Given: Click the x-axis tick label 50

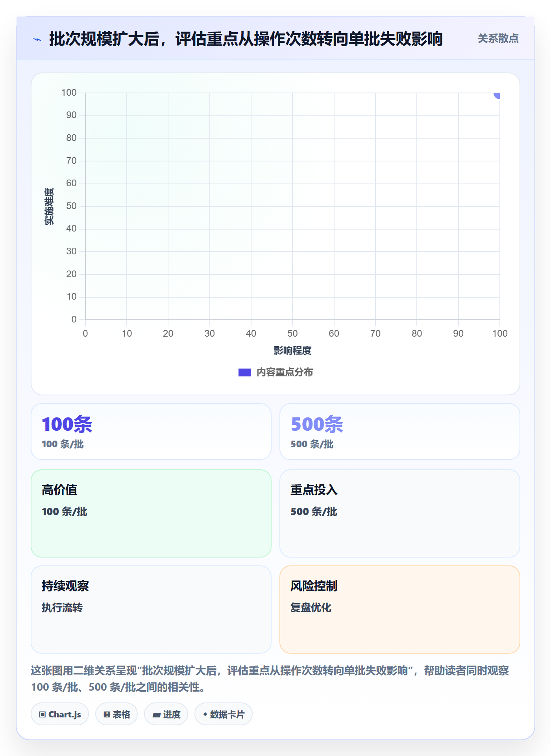Looking at the screenshot, I should [x=292, y=334].
